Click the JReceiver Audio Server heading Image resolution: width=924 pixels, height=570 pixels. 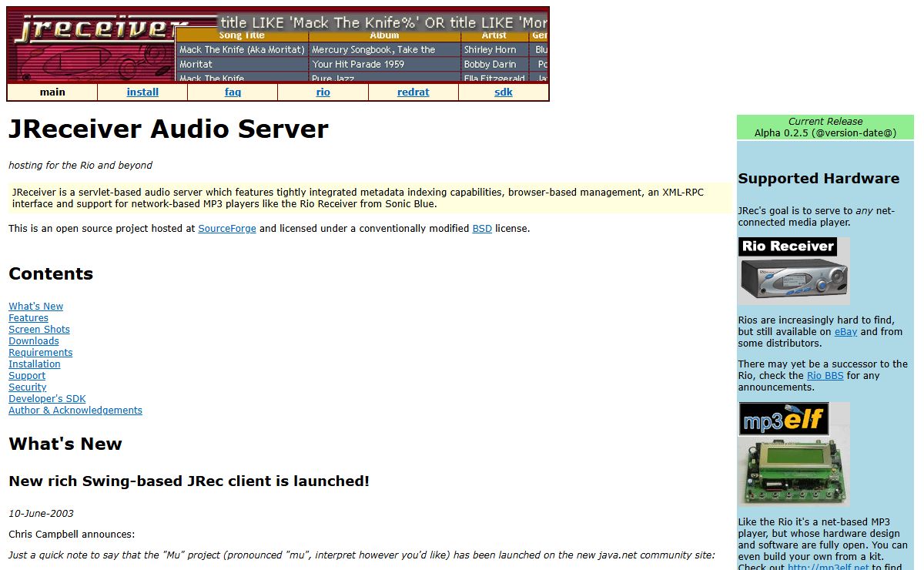tap(169, 129)
